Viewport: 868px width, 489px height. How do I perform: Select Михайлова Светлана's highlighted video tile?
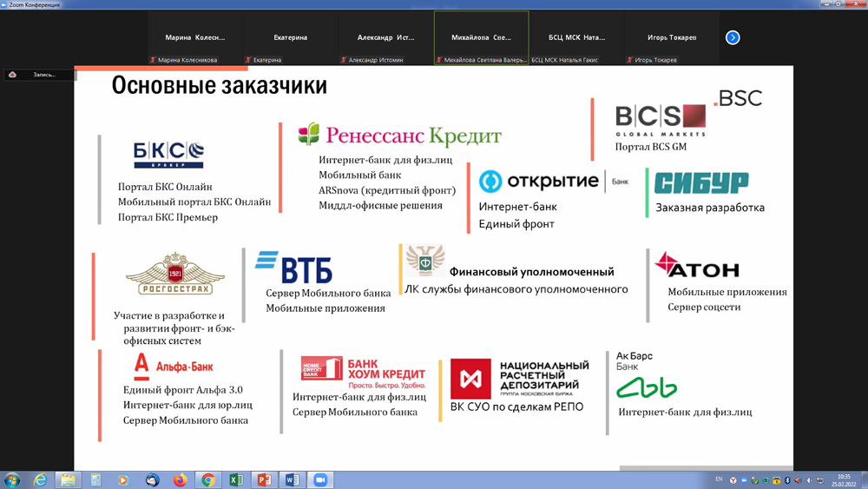482,37
